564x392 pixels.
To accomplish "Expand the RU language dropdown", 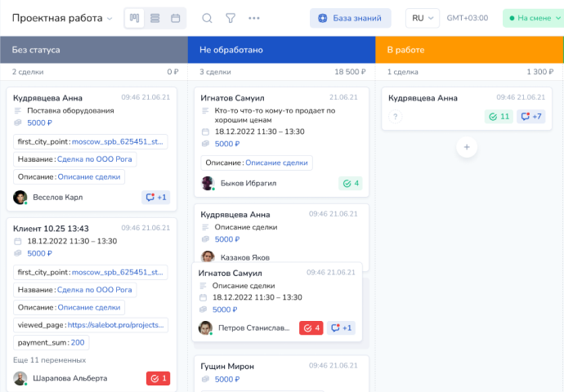I will [x=423, y=18].
